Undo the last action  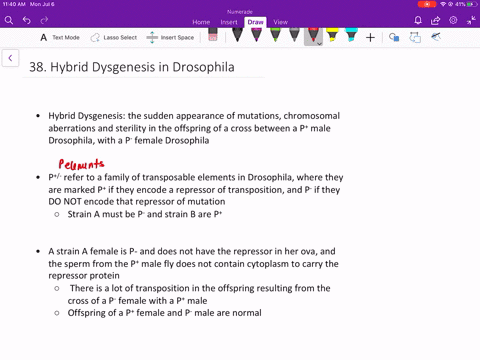point(27,20)
